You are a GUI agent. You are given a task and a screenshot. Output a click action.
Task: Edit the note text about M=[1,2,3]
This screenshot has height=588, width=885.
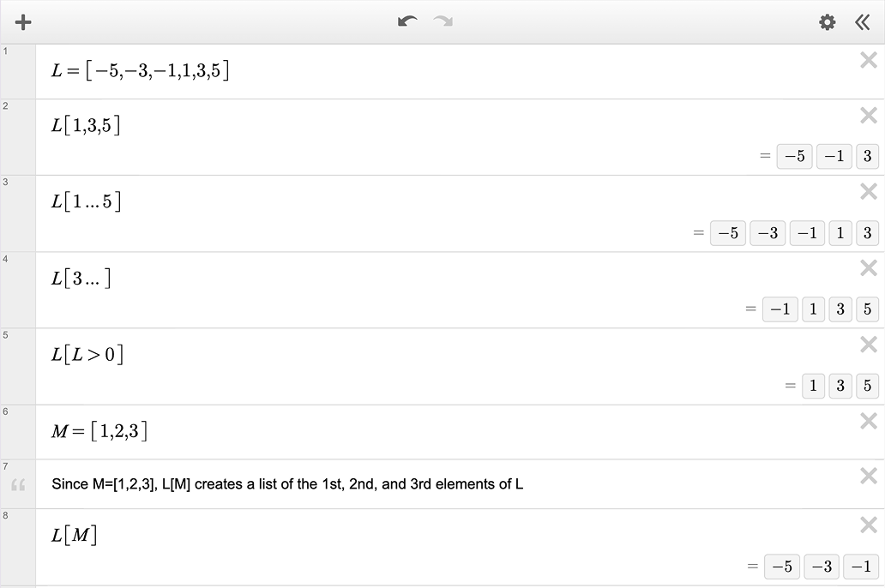(287, 484)
